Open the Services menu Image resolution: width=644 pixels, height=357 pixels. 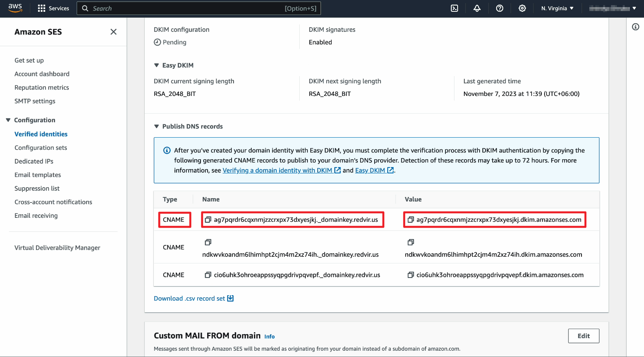(53, 8)
